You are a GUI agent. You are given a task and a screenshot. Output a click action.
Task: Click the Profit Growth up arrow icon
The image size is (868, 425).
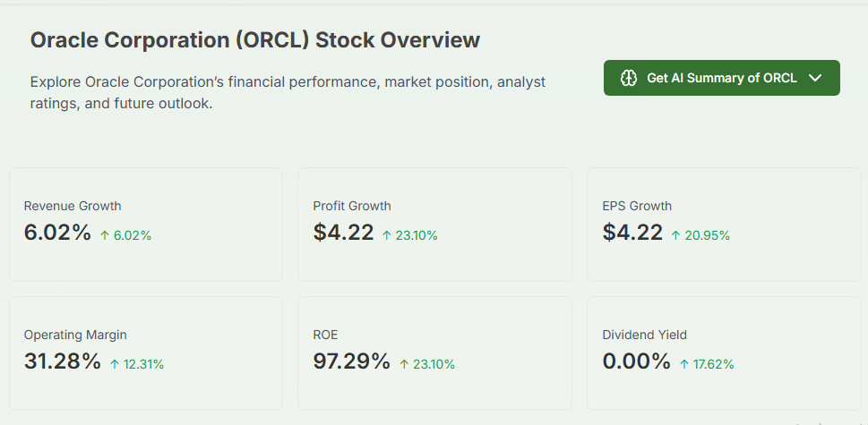pyautogui.click(x=387, y=235)
